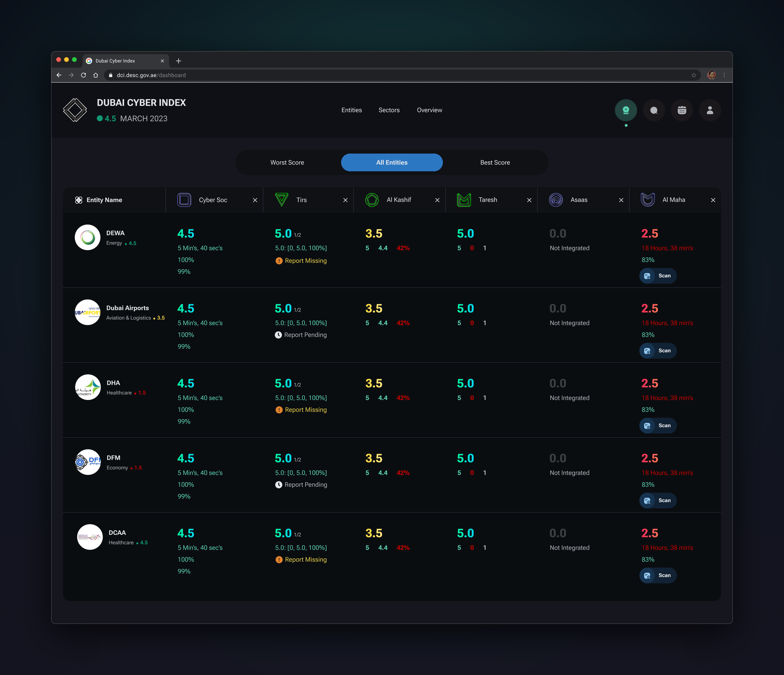Viewport: 784px width, 675px height.
Task: Click the Report Pending clock in Dubai Airports row
Action: [x=301, y=335]
